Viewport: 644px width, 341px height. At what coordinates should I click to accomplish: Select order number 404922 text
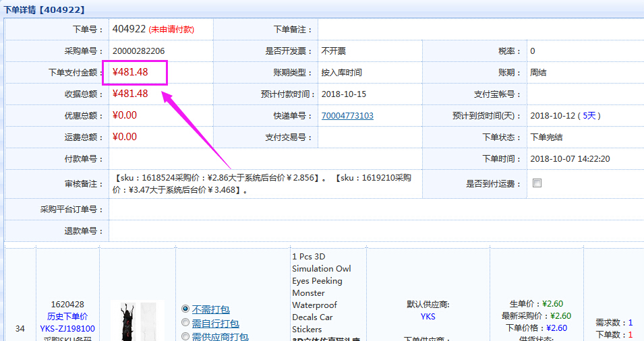129,29
